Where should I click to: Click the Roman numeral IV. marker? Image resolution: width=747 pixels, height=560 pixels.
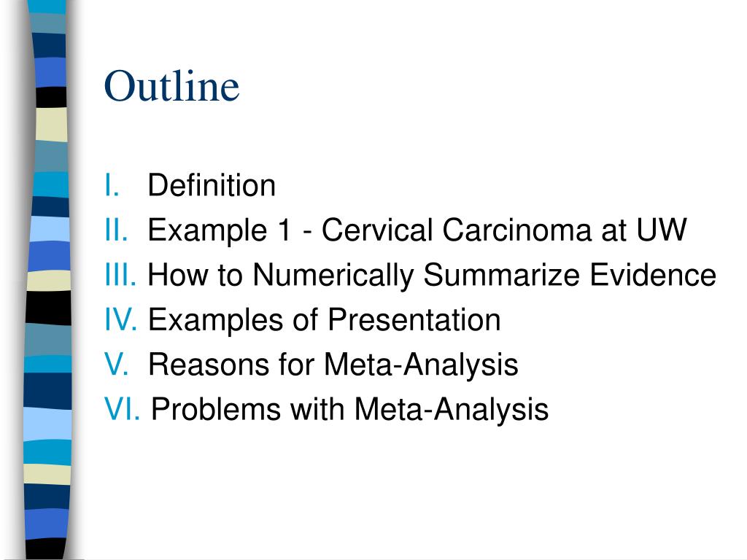[x=121, y=319]
